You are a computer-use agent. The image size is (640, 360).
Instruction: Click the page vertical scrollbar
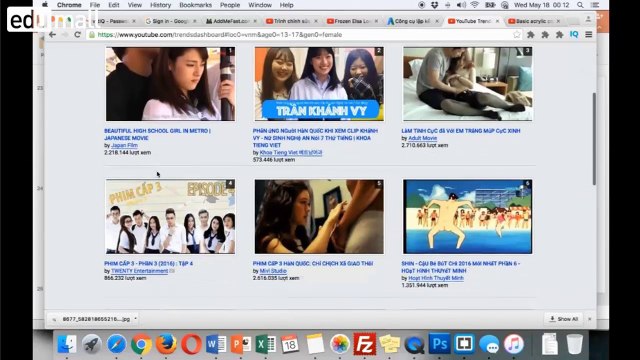tap(594, 139)
